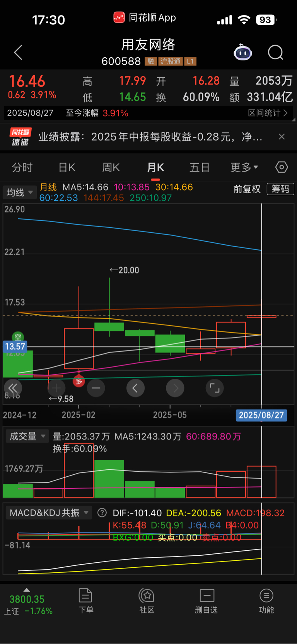
Task: Jump to earliest data with double-left arrows
Action: [x=13, y=388]
